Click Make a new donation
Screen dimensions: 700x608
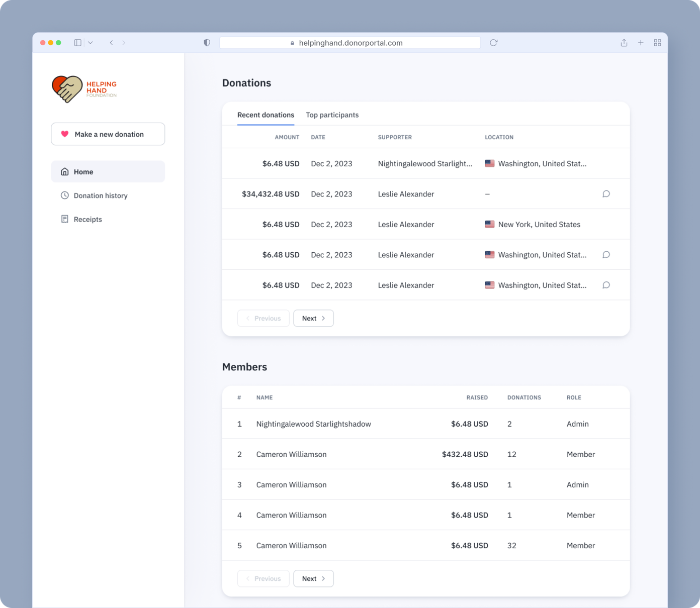[108, 134]
